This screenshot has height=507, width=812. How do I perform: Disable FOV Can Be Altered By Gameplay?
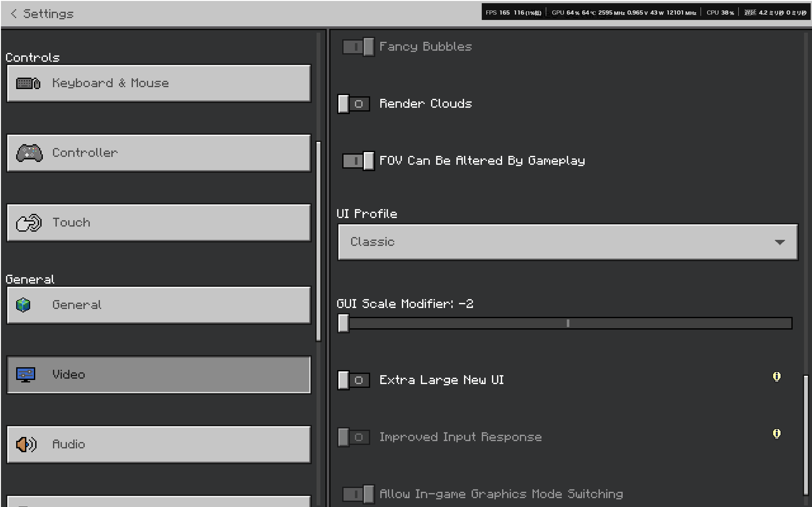tap(358, 161)
